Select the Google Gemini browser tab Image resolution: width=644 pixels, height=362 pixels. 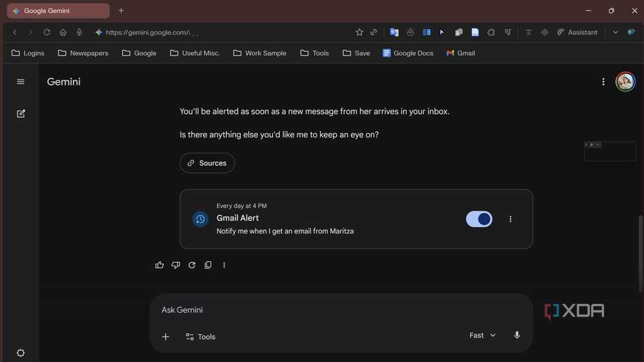(x=59, y=11)
